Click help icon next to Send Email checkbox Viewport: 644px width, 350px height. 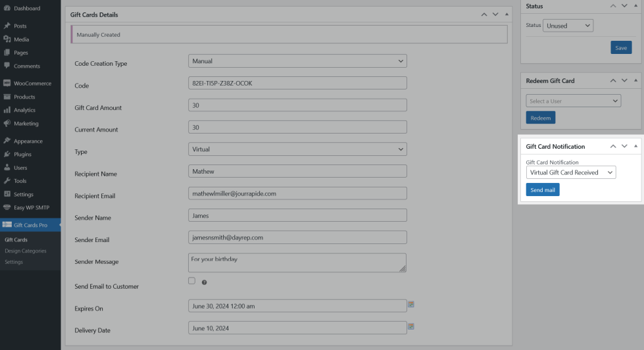204,282
